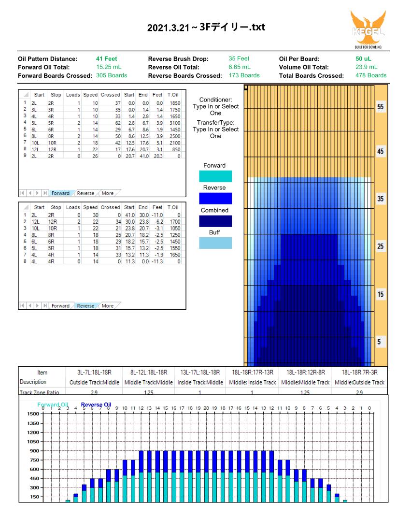Click the lane distance marker 35
The image size is (411, 532).
tap(381, 199)
